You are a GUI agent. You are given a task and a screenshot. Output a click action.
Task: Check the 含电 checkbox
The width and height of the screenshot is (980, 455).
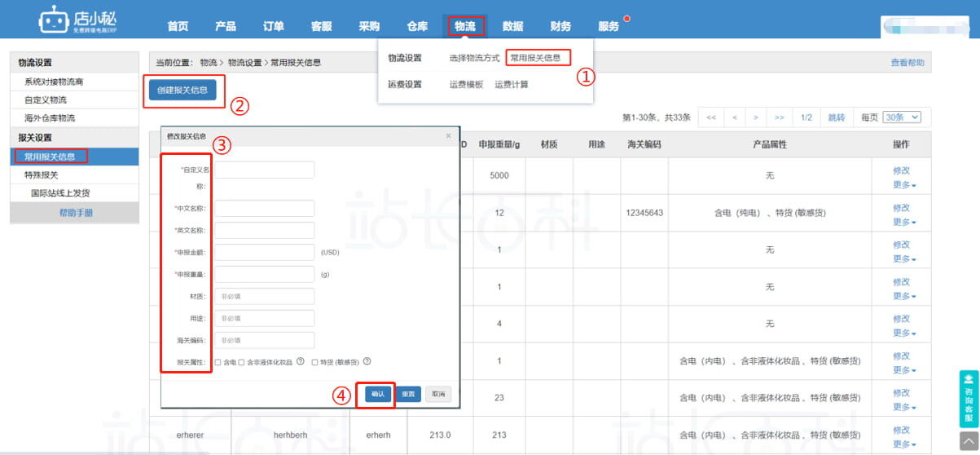[218, 362]
